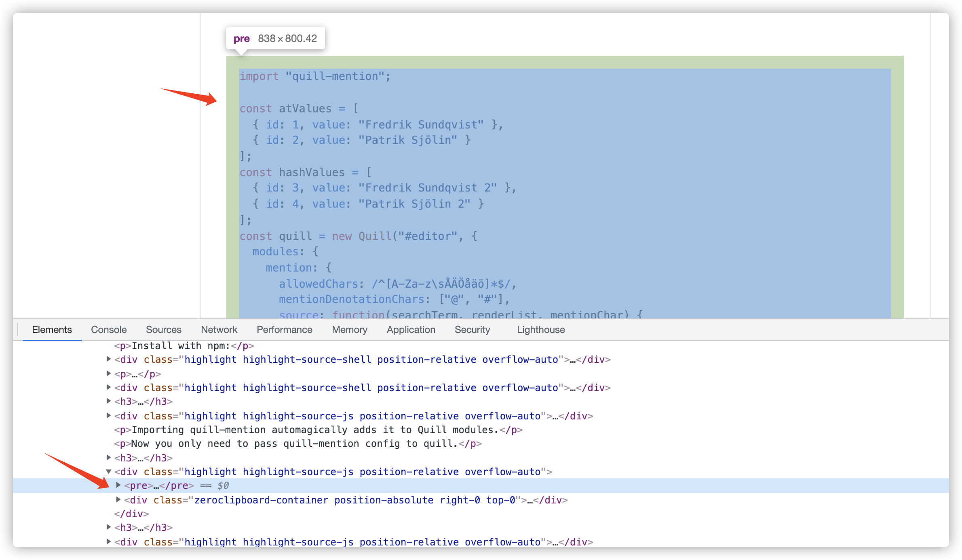Viewport: 962px width, 560px height.
Task: Select the 'Importing quill-mention automagically' paragraph row
Action: 318,430
